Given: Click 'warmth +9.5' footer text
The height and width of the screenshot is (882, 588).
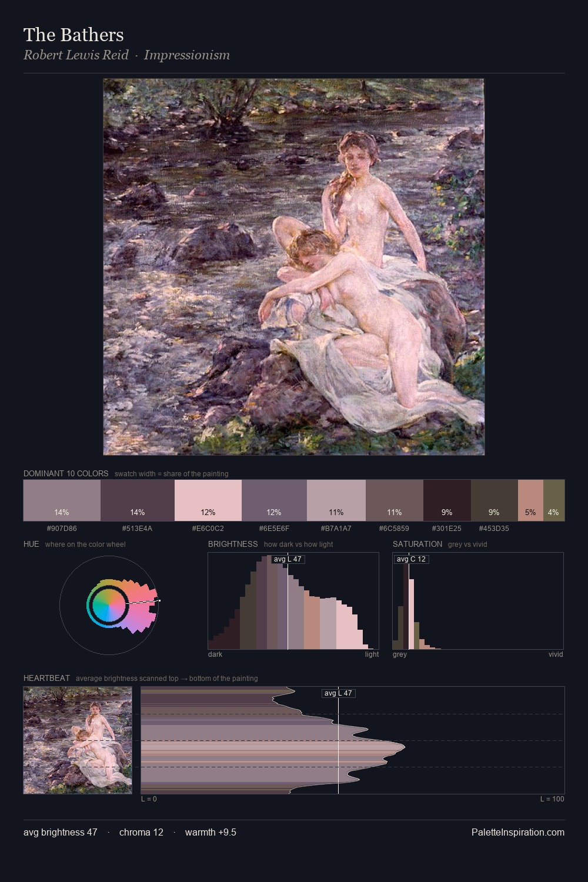Looking at the screenshot, I should coord(211,832).
